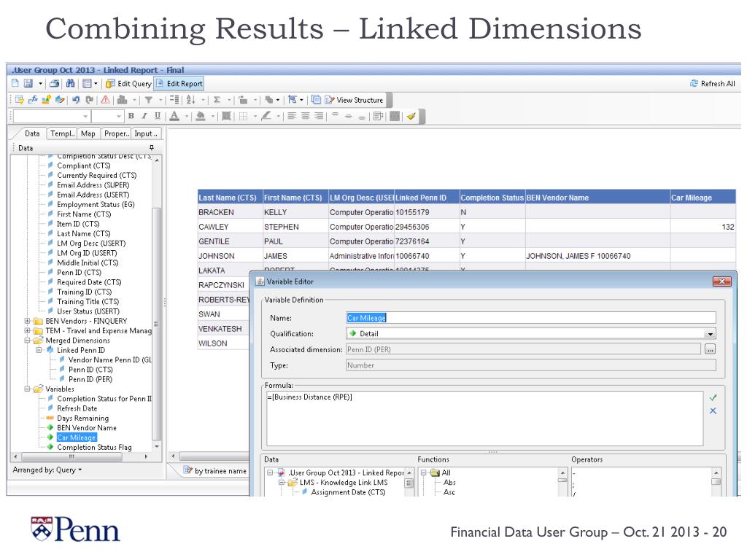The image size is (747, 560).
Task: Click the Format Painter brush icon
Action: [x=412, y=116]
